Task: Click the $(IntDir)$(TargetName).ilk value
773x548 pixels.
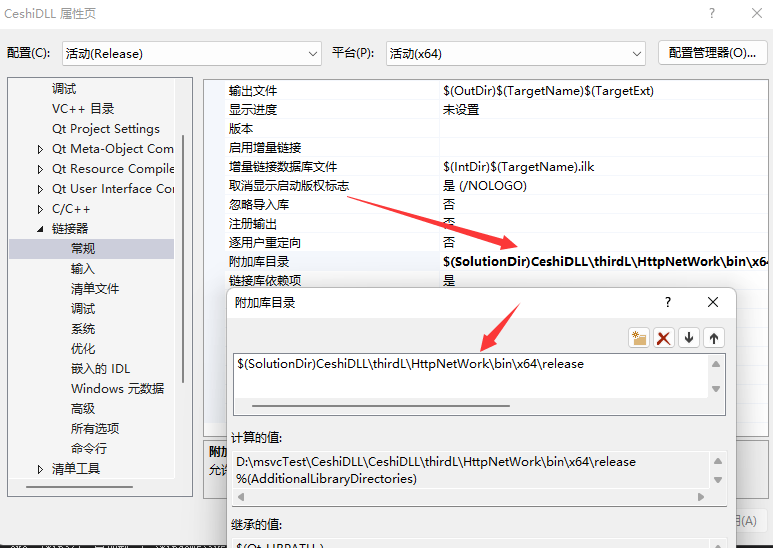Action: (x=518, y=167)
